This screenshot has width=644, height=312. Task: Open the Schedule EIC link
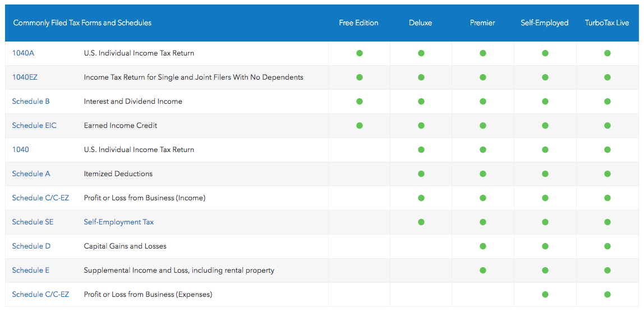pyautogui.click(x=34, y=126)
